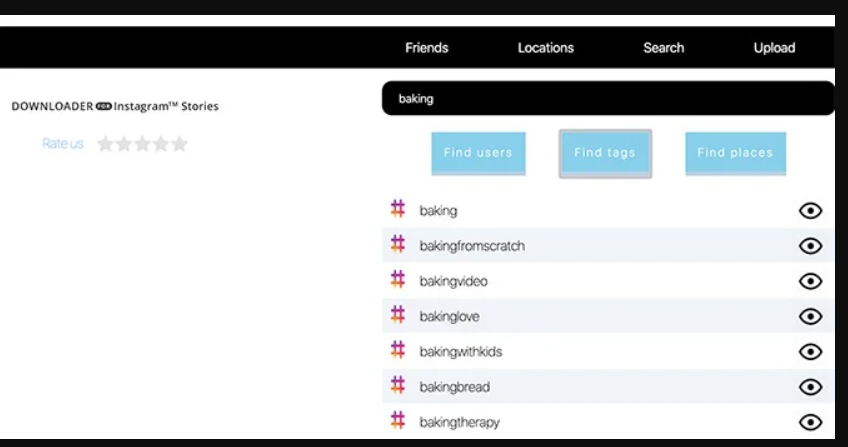Click the hashtag icon beside bakingfromscratch

pyautogui.click(x=398, y=245)
